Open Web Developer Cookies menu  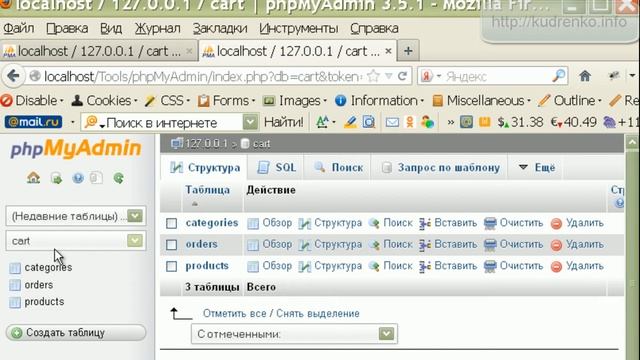pos(104,100)
